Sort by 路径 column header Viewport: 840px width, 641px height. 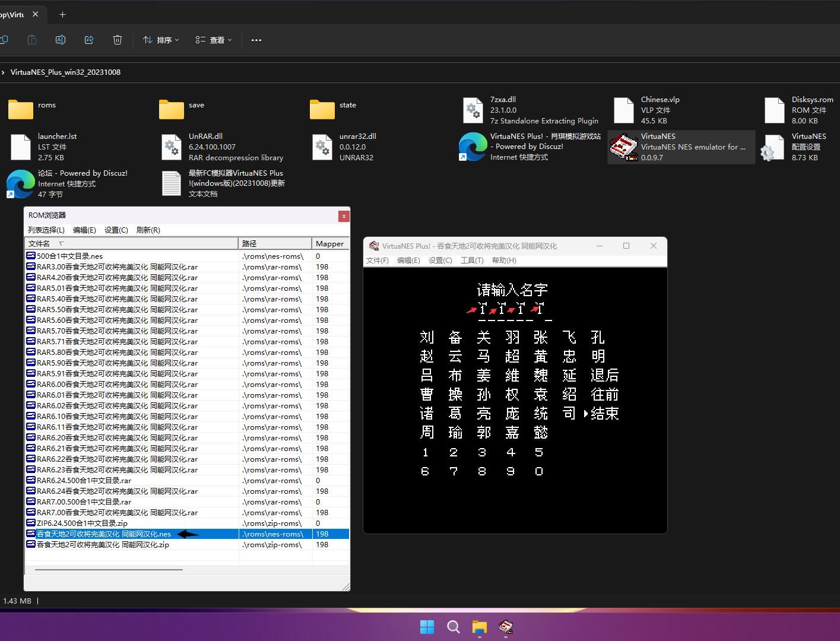click(275, 243)
